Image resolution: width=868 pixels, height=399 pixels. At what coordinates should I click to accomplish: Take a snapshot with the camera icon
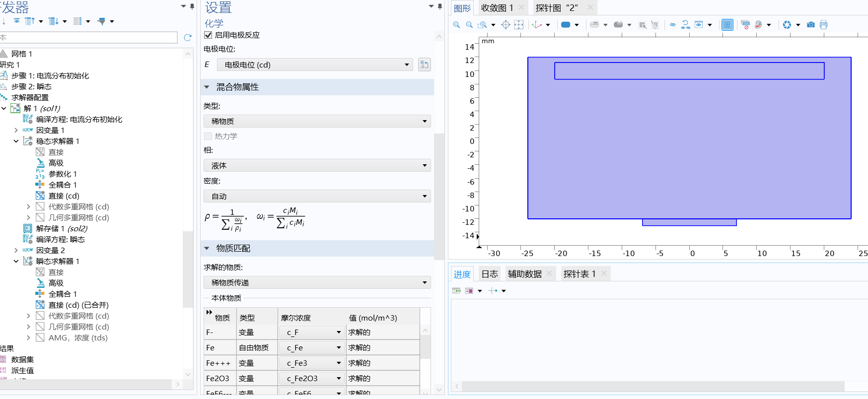coord(811,25)
